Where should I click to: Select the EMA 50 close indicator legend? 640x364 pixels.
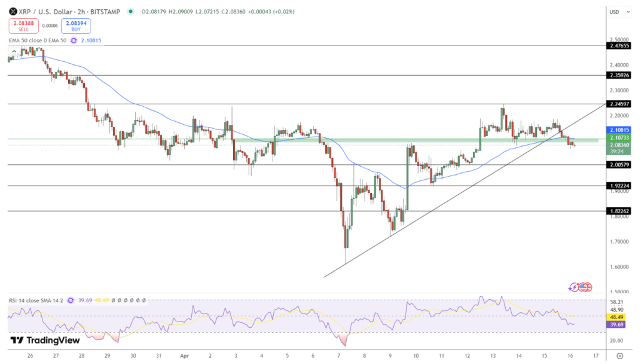(37, 41)
